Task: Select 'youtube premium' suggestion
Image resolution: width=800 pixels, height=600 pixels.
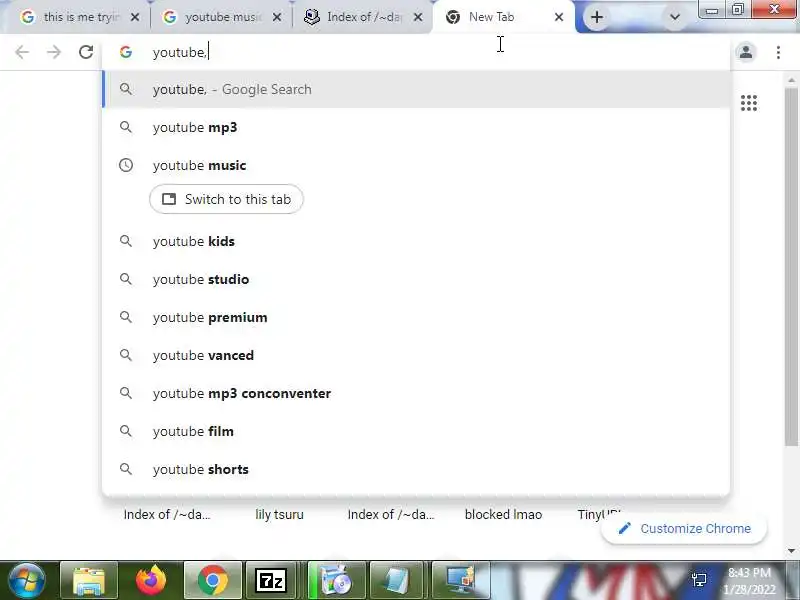Action: click(x=416, y=317)
